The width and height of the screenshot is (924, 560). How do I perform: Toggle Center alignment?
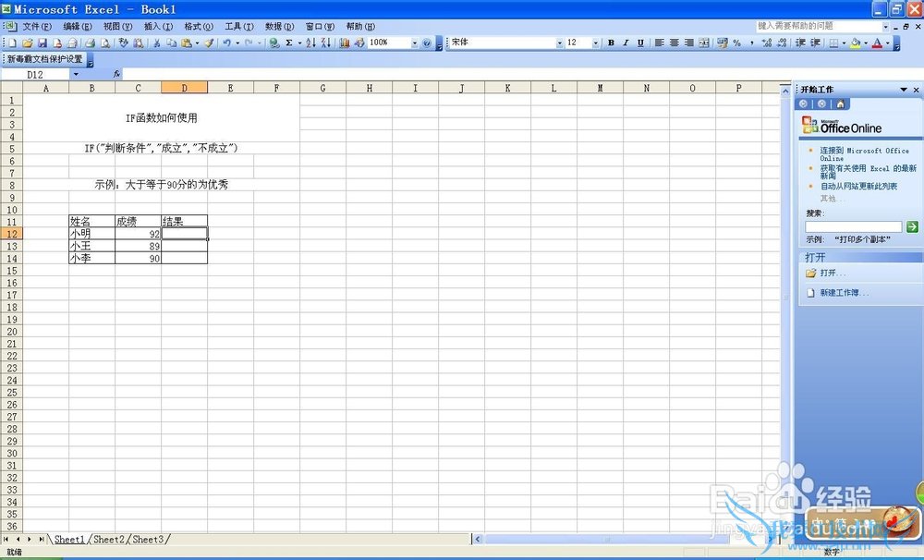point(674,43)
